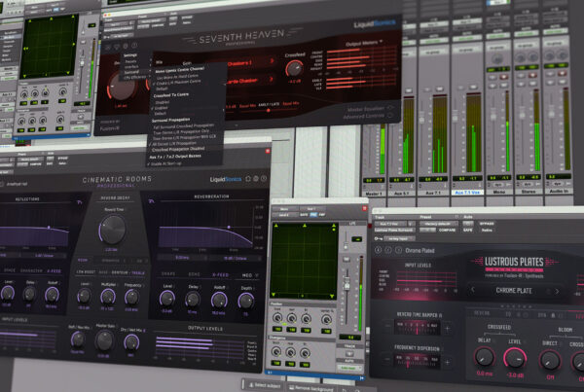Select Enabled under Crossfeed To Centre

coord(161,108)
